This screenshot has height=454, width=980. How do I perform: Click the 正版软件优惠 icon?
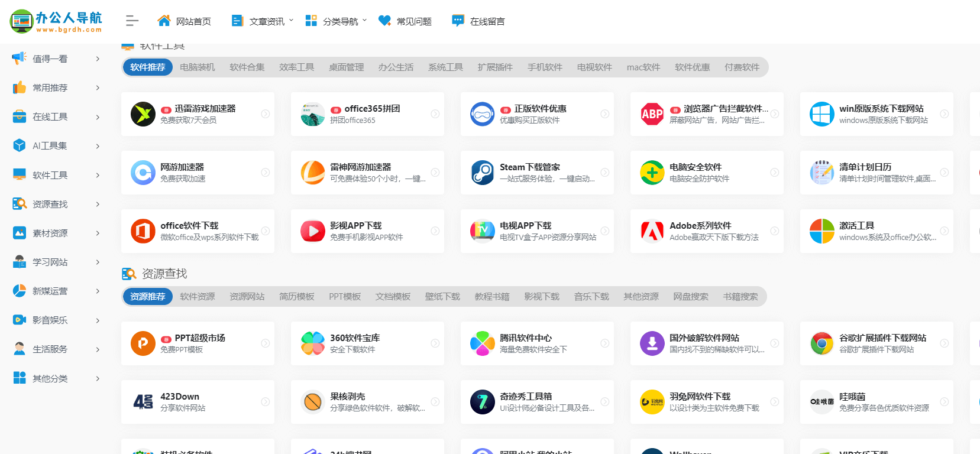tap(483, 114)
